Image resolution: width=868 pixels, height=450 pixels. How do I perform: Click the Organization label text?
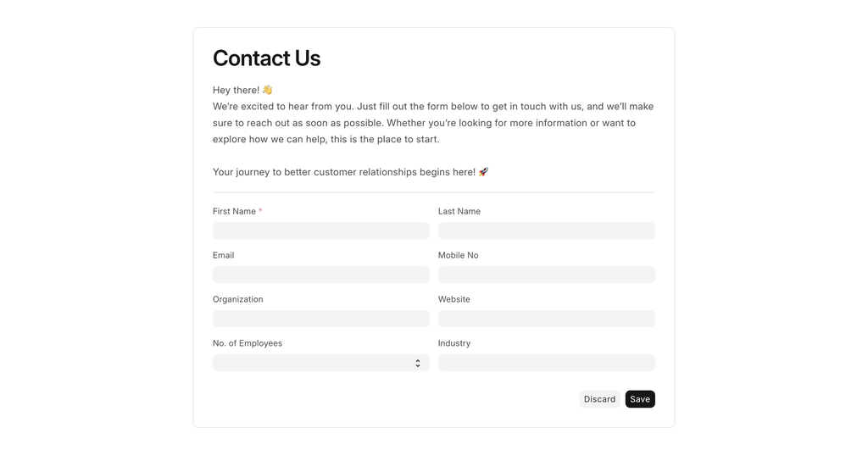click(238, 299)
